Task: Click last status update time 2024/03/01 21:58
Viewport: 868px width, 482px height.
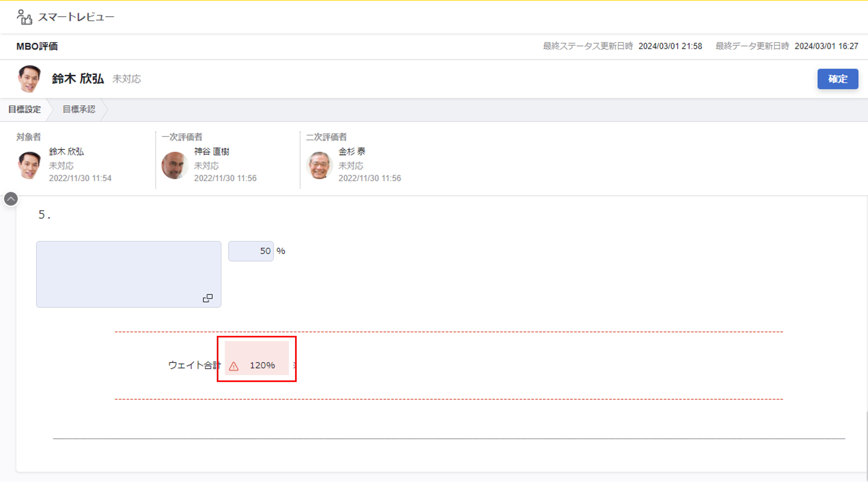Action: pyautogui.click(x=670, y=46)
